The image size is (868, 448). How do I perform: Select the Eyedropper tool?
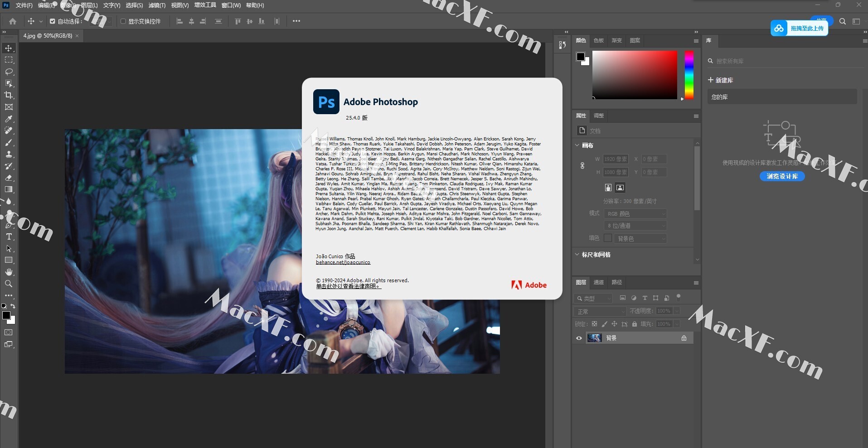click(9, 119)
